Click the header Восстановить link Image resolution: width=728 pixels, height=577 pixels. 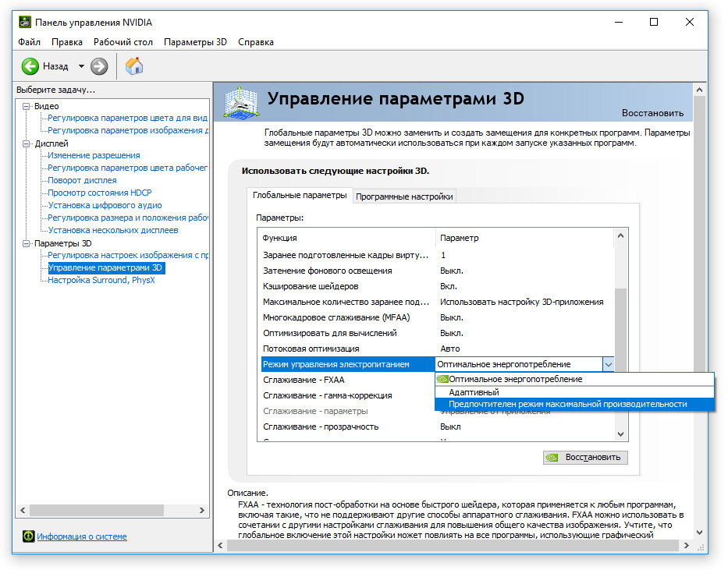(x=652, y=113)
